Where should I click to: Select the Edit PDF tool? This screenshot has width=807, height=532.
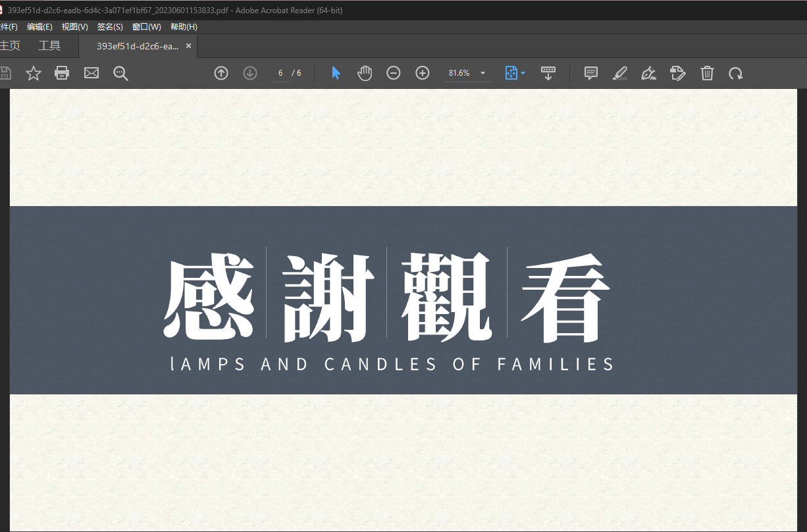(x=677, y=73)
